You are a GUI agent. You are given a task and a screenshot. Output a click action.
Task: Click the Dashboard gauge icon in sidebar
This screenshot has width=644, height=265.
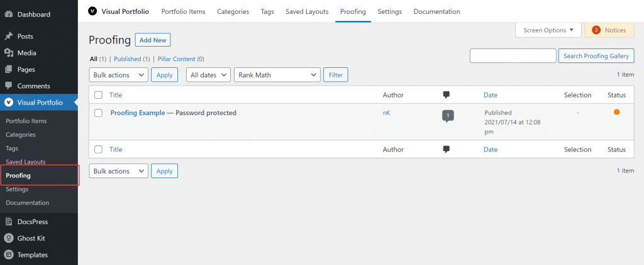pos(9,14)
